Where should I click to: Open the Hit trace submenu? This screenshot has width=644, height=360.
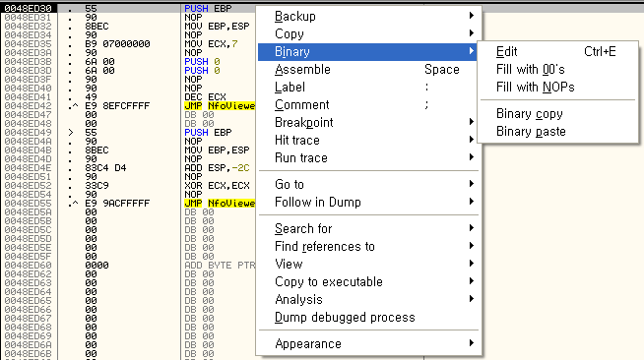(x=367, y=141)
